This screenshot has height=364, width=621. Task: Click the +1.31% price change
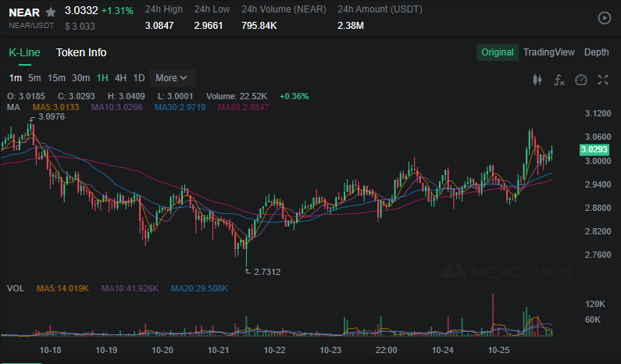point(117,11)
